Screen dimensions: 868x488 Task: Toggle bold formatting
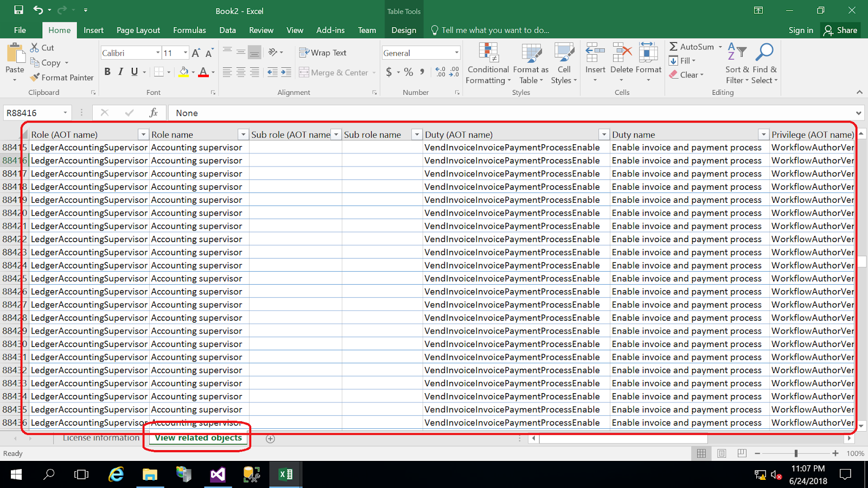click(x=107, y=72)
